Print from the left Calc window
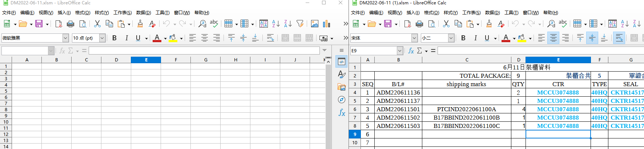This screenshot has height=149, width=644. point(71,24)
